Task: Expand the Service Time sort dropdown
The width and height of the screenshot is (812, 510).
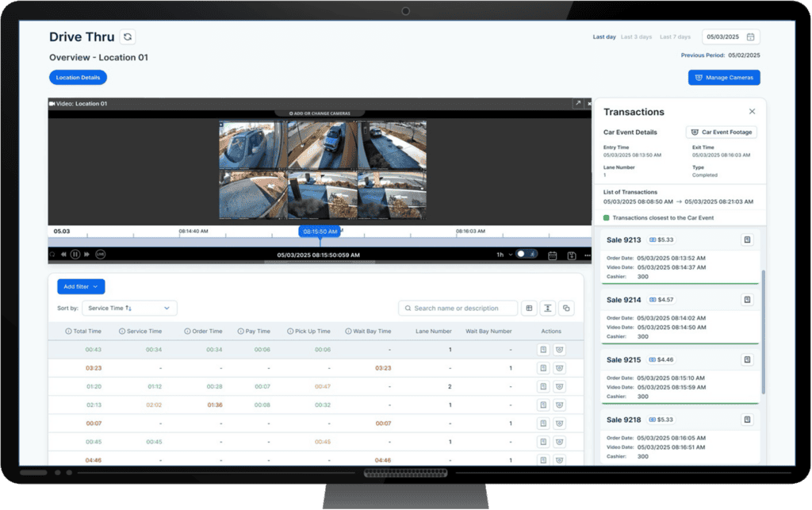Action: (128, 308)
